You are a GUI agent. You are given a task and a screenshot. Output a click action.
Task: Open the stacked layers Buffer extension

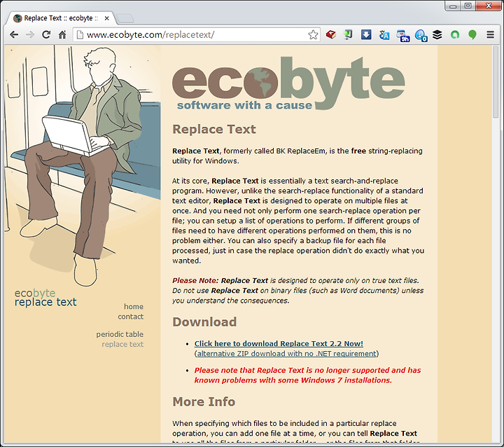coord(437,34)
